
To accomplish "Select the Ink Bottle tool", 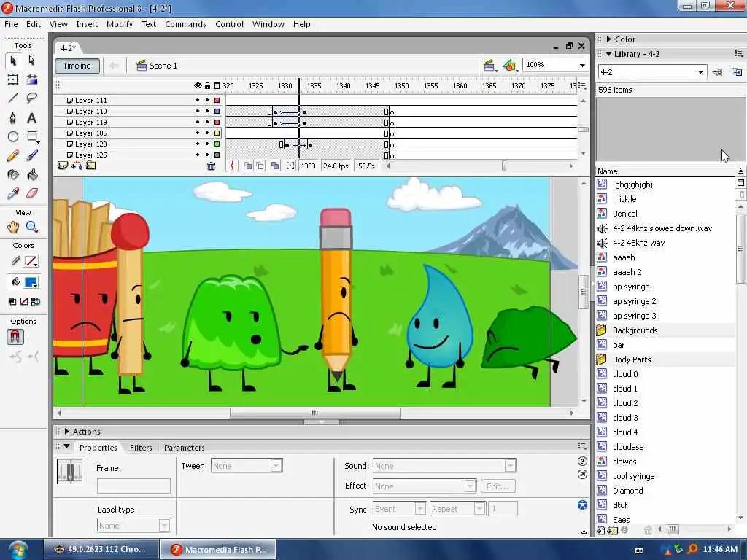I will [x=13, y=175].
